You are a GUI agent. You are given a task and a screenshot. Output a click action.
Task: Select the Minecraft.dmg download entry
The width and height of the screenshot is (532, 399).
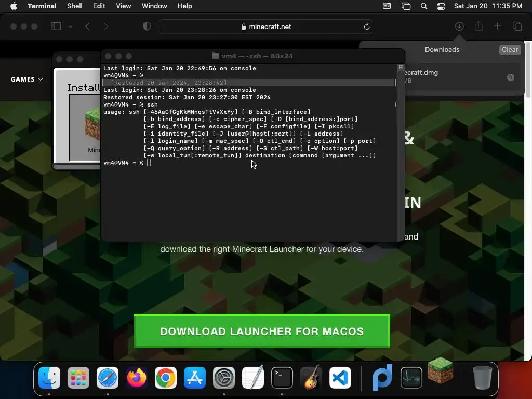[x=463, y=76]
